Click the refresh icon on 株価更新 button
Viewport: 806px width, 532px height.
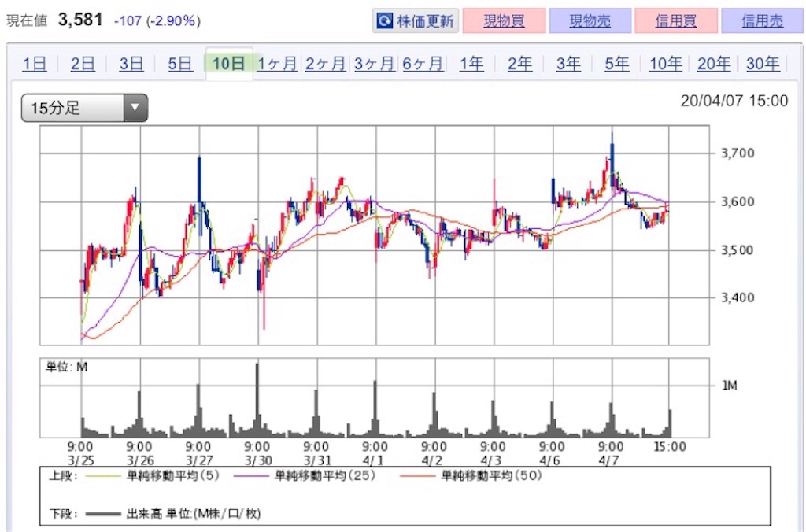(x=384, y=20)
